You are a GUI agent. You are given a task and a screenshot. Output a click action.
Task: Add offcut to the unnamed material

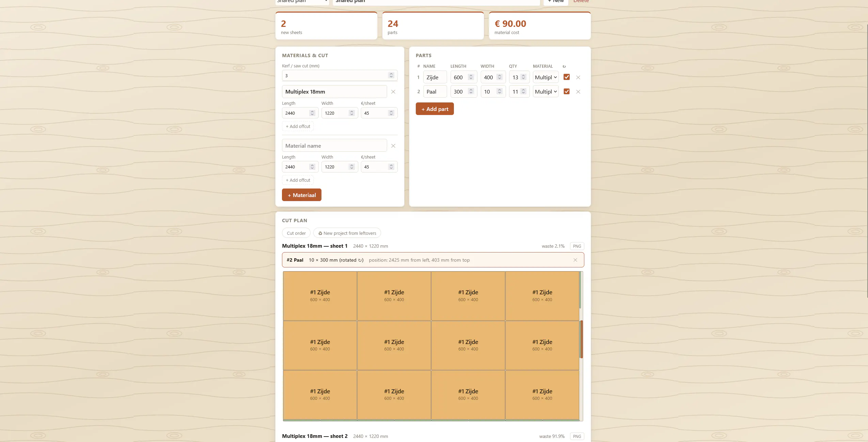(x=298, y=180)
